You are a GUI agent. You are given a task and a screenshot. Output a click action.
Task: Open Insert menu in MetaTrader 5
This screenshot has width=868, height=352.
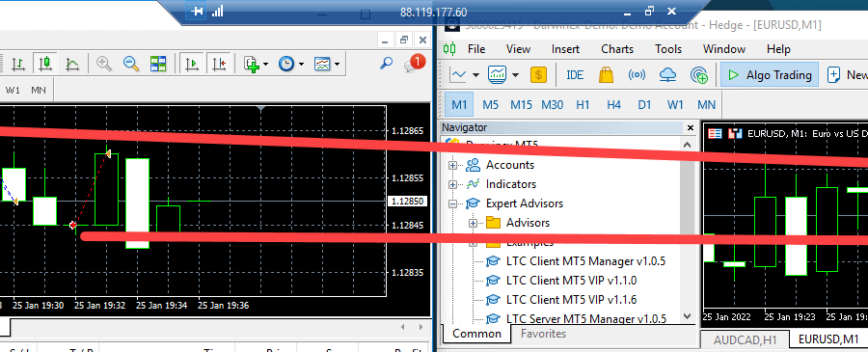(x=565, y=49)
